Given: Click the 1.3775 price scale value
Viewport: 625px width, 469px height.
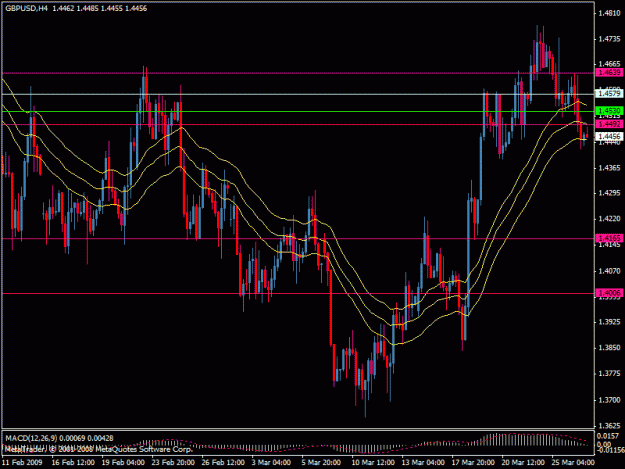Looking at the screenshot, I should coord(609,373).
